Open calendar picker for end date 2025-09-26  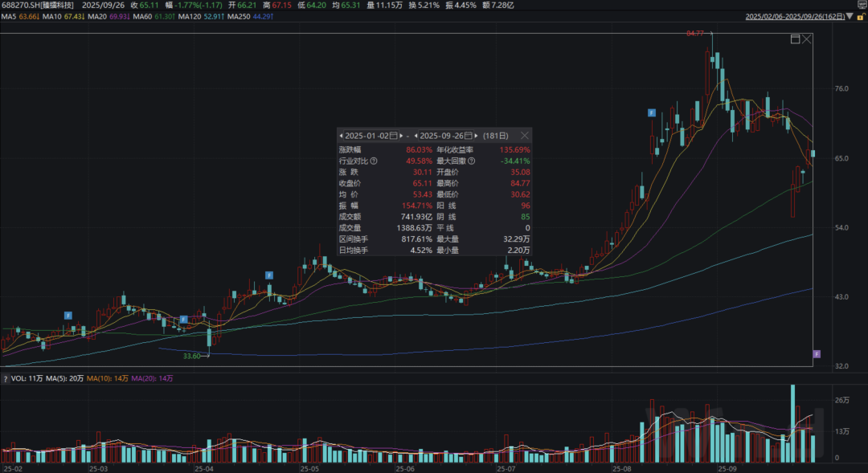pyautogui.click(x=469, y=136)
